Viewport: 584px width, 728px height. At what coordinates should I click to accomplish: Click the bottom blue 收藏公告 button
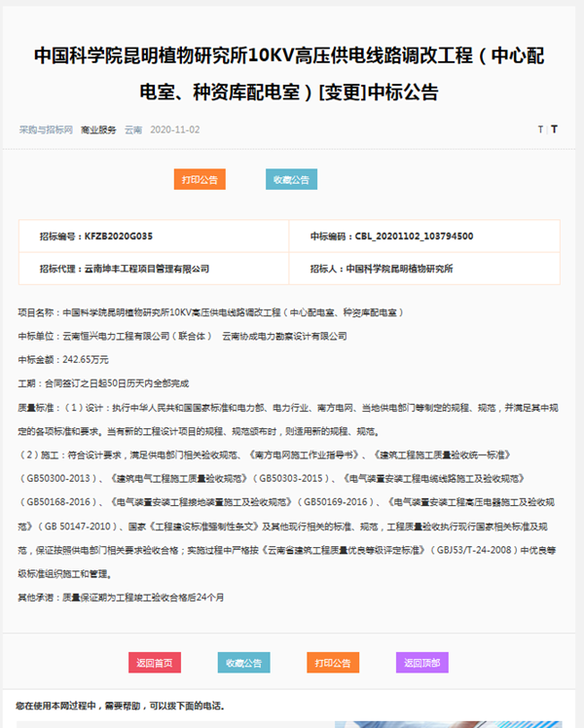tap(243, 663)
